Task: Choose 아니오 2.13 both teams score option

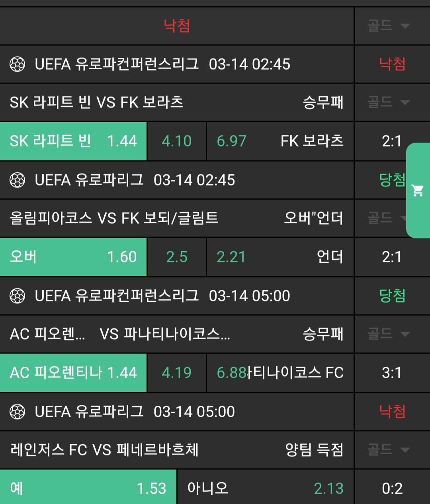Action: (265, 488)
